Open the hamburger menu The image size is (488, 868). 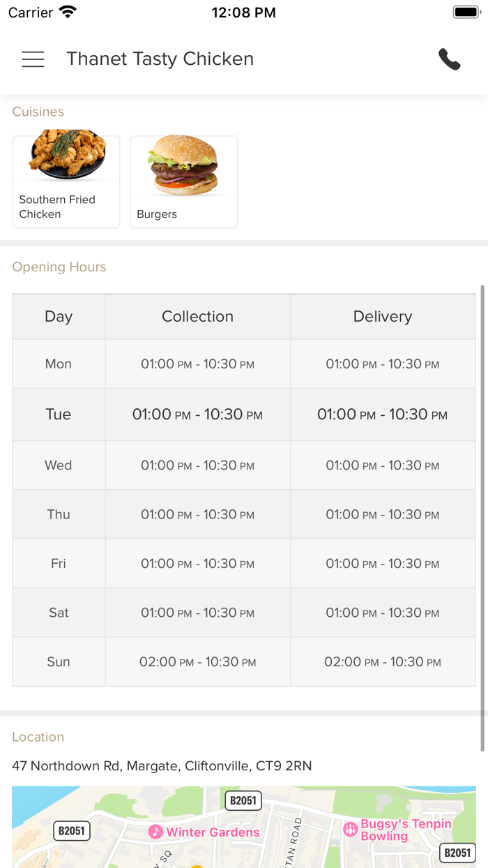tap(33, 59)
